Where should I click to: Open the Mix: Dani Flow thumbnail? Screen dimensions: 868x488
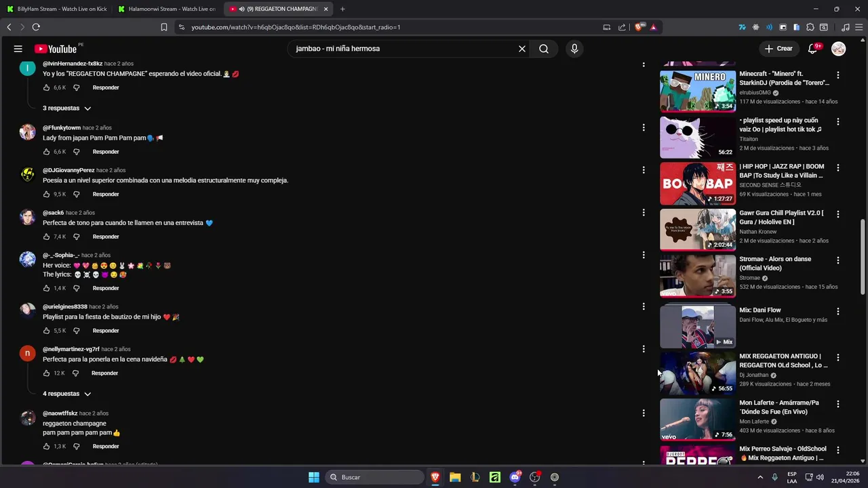698,327
